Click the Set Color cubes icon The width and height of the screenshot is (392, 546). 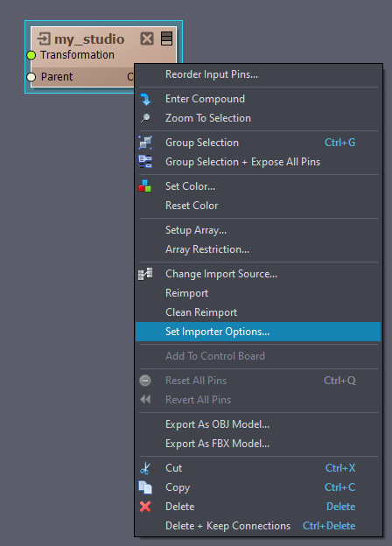(x=145, y=186)
